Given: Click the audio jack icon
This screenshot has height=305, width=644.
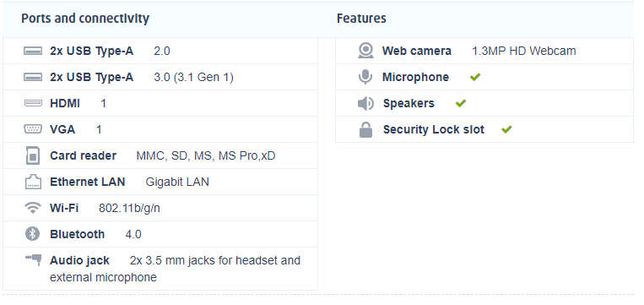Looking at the screenshot, I should [33, 259].
